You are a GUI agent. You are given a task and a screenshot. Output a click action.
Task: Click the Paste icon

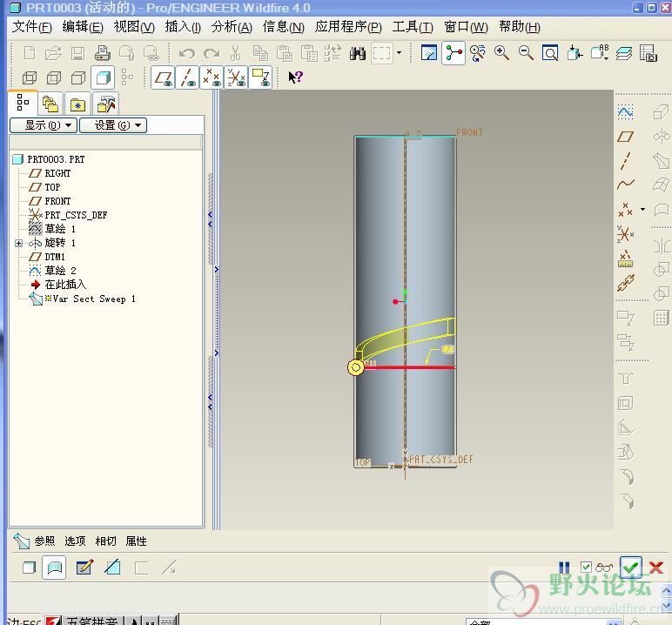click(284, 53)
